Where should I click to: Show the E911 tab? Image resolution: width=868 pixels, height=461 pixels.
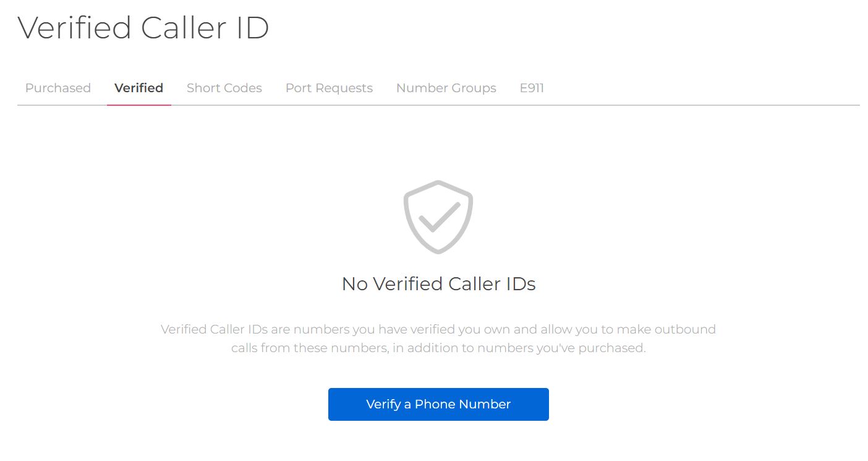pyautogui.click(x=532, y=88)
